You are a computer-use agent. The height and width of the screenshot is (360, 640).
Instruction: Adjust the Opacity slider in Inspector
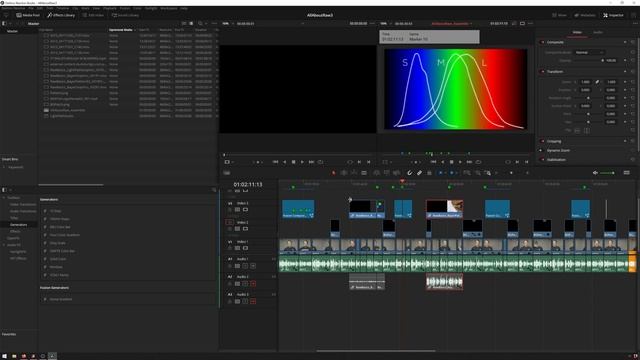(589, 60)
